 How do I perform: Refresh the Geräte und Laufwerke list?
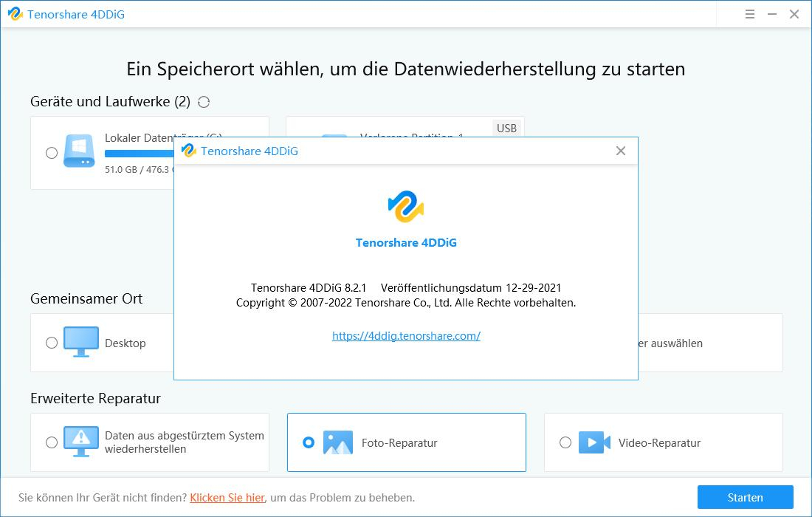[x=203, y=102]
